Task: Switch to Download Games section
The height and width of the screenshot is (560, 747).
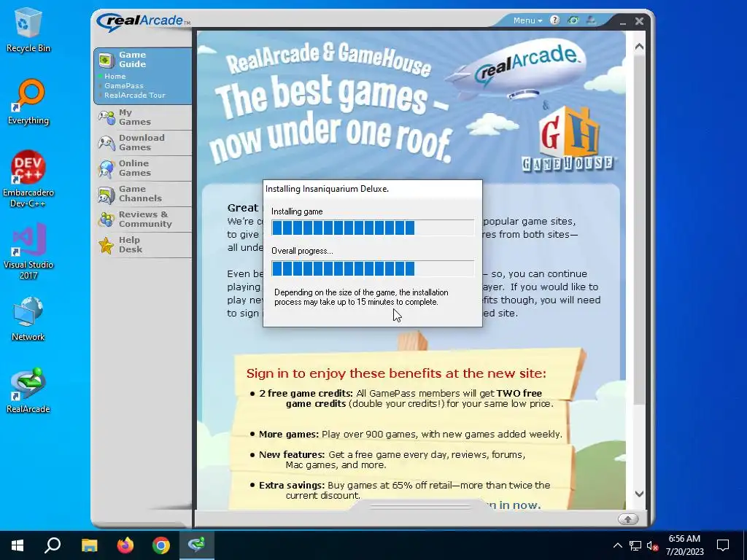Action: [x=144, y=143]
